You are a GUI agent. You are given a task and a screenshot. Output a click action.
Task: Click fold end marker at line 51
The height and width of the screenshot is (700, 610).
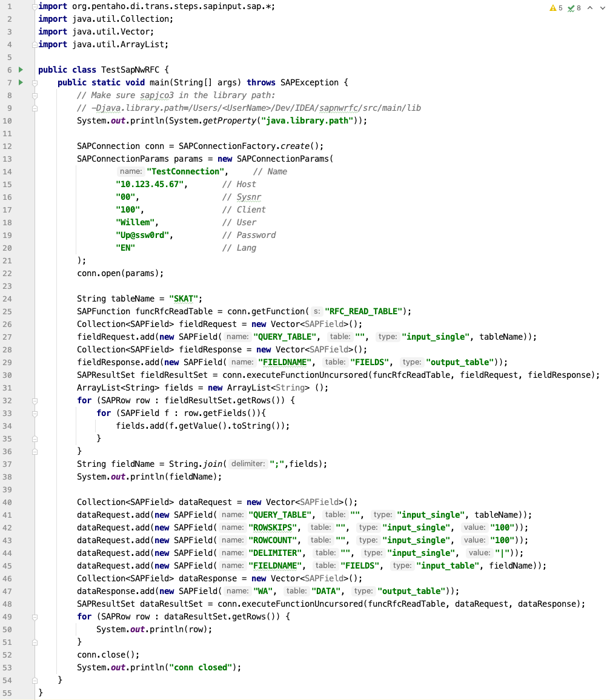[35, 642]
